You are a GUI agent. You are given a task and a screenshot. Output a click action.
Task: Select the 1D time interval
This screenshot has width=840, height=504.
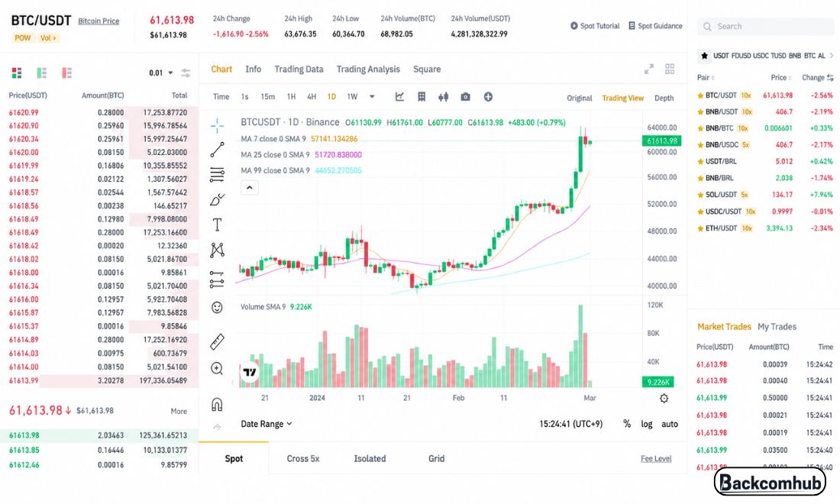click(x=331, y=97)
